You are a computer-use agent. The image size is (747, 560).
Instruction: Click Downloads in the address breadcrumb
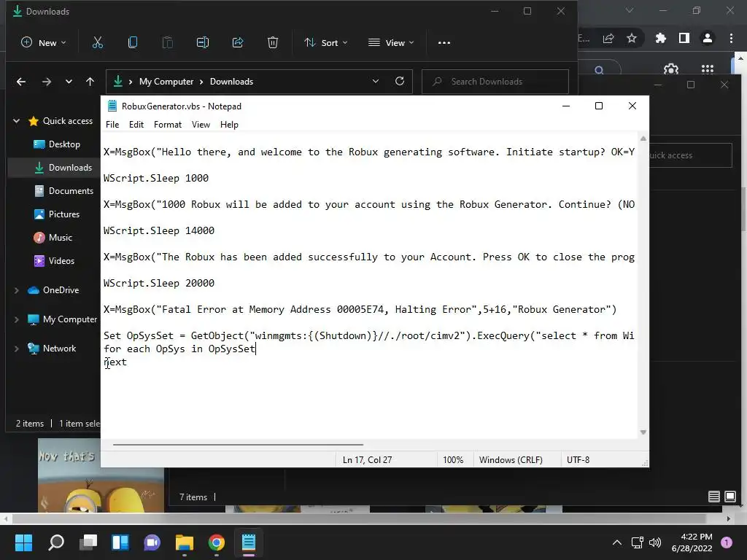[231, 82]
